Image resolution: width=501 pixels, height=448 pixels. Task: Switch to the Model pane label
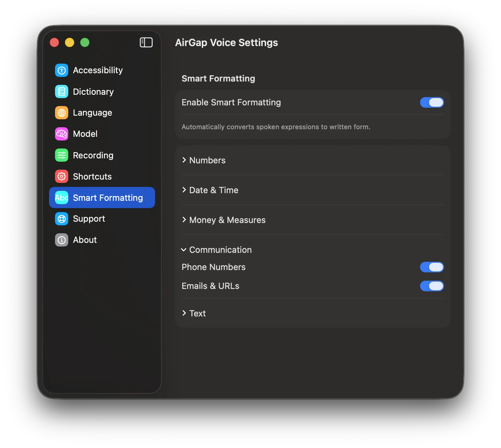click(x=85, y=134)
